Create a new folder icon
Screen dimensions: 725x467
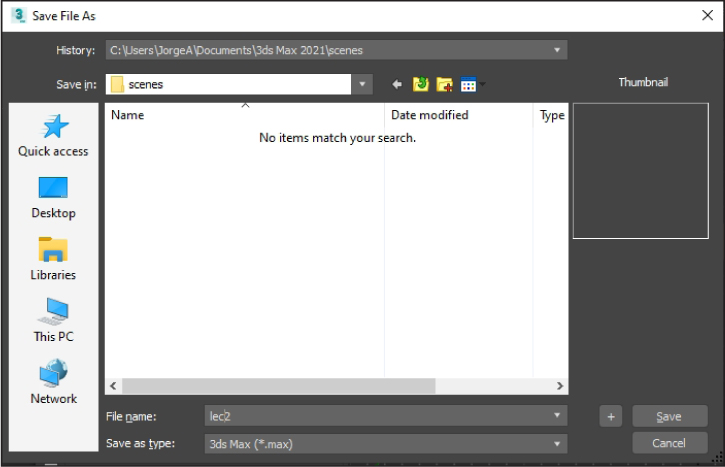click(445, 85)
